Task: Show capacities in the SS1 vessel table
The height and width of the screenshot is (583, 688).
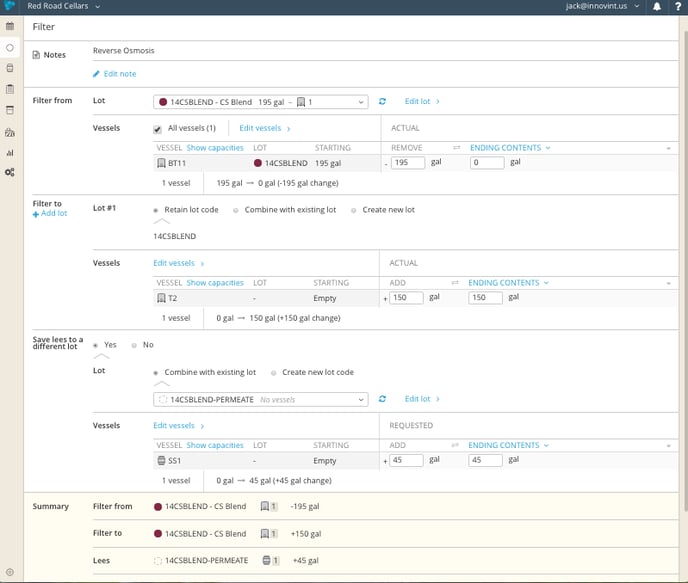Action: tap(215, 445)
